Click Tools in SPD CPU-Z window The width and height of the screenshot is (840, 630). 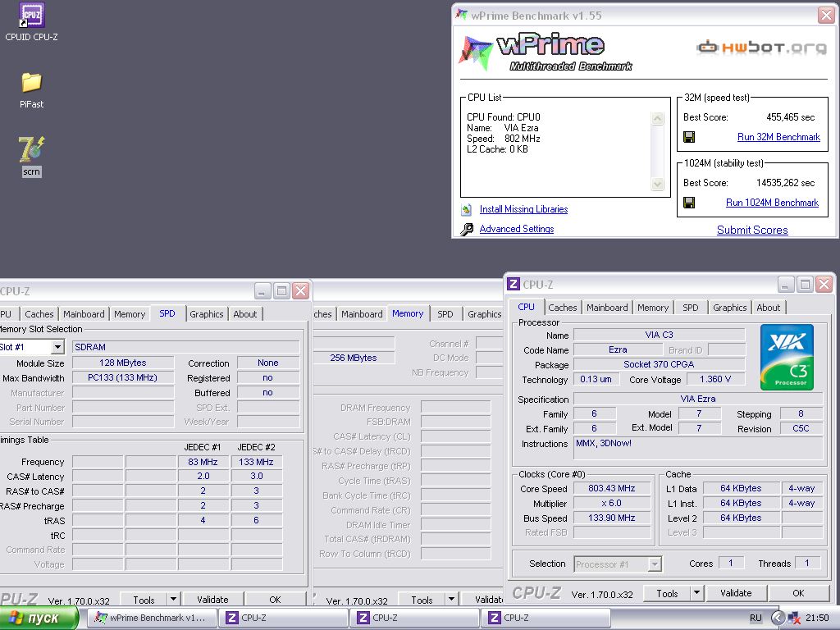pyautogui.click(x=144, y=600)
